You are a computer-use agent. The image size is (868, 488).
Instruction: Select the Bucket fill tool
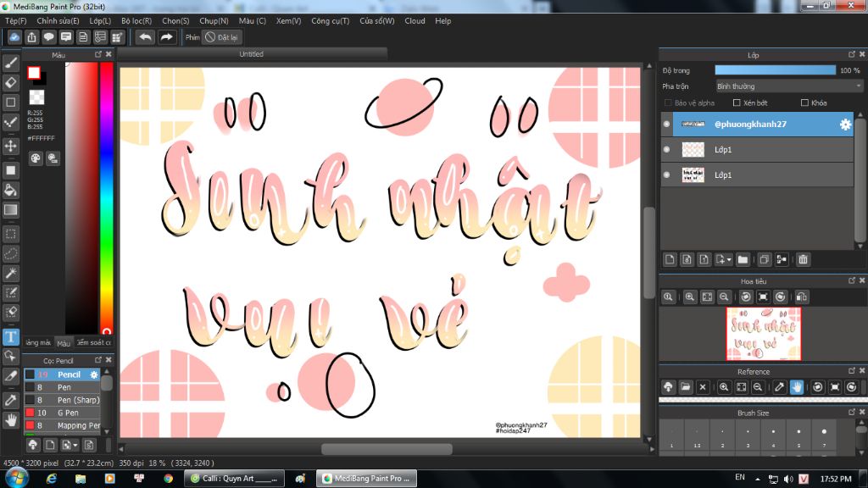[10, 191]
